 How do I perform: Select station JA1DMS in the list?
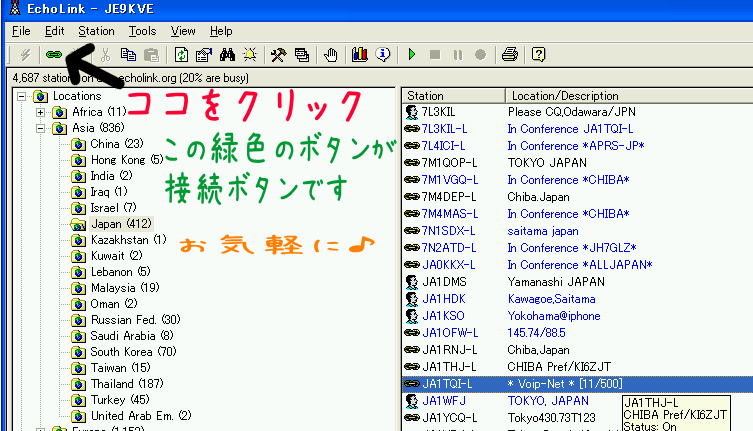coord(445,282)
